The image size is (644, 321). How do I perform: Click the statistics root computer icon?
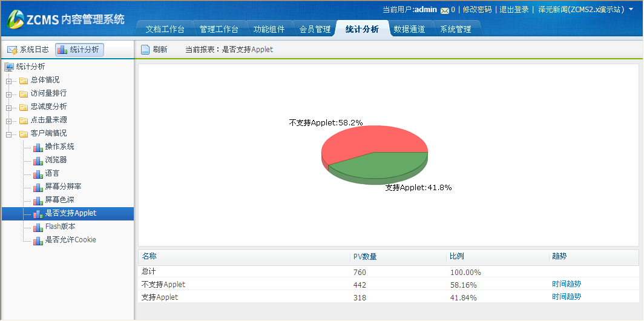click(9, 67)
